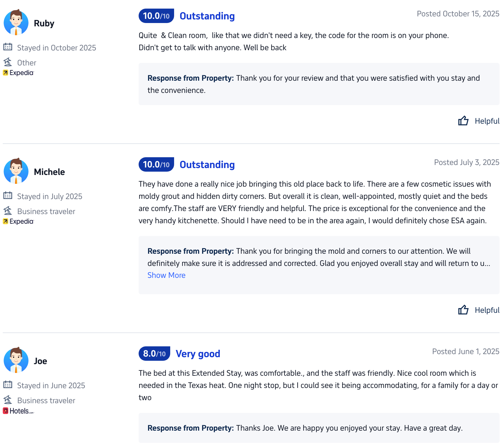The height and width of the screenshot is (447, 504).
Task: Mark Michele's review as Helpful
Action: pyautogui.click(x=487, y=310)
